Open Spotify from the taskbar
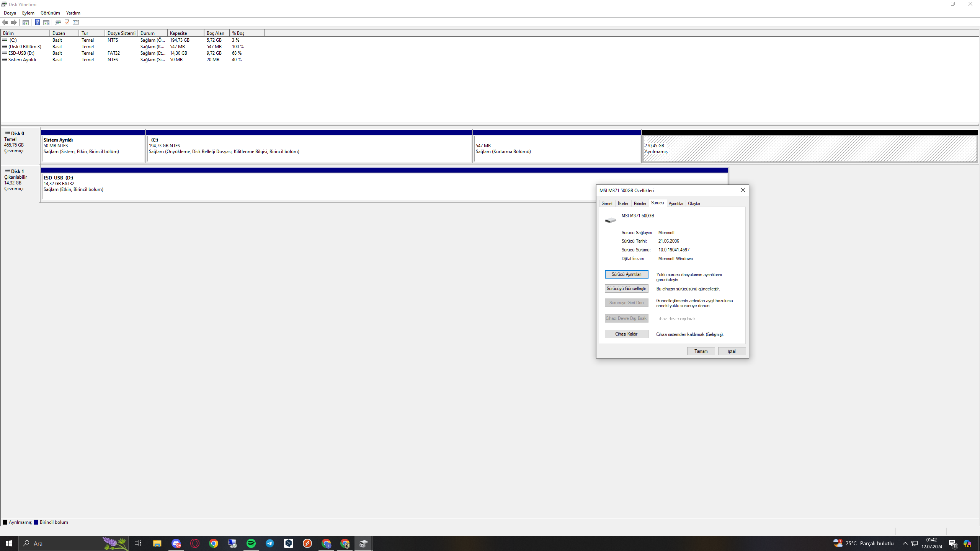980x551 pixels. click(251, 543)
